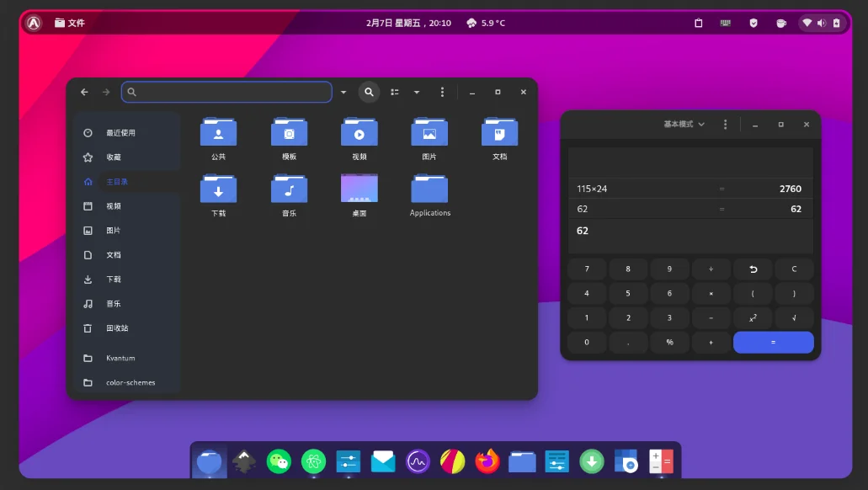Open the activities logo in top bar
This screenshot has height=490, width=868.
click(x=34, y=23)
